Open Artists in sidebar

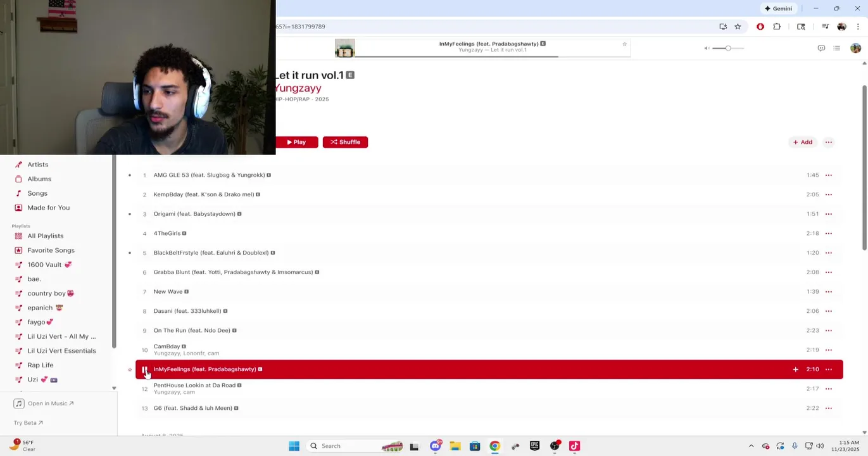coord(37,165)
